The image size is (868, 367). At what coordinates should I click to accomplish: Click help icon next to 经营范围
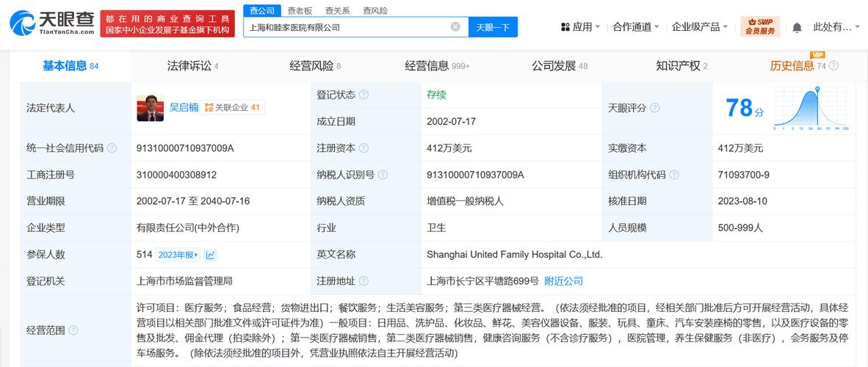point(73,330)
